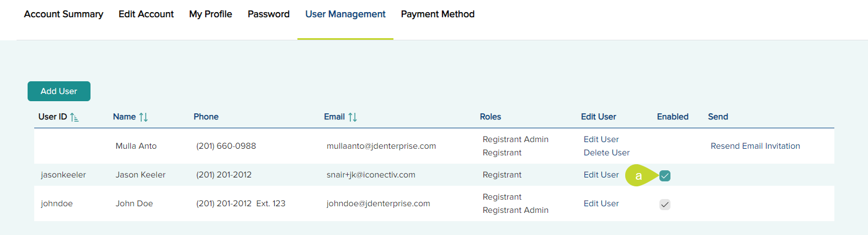
Task: Edit user Mulla Anto
Action: 601,139
